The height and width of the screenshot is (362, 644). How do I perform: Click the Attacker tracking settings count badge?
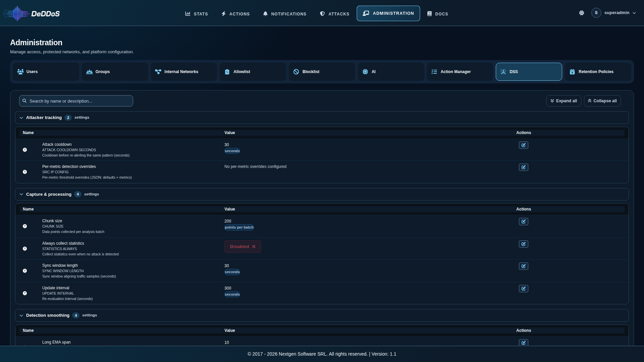pos(68,118)
